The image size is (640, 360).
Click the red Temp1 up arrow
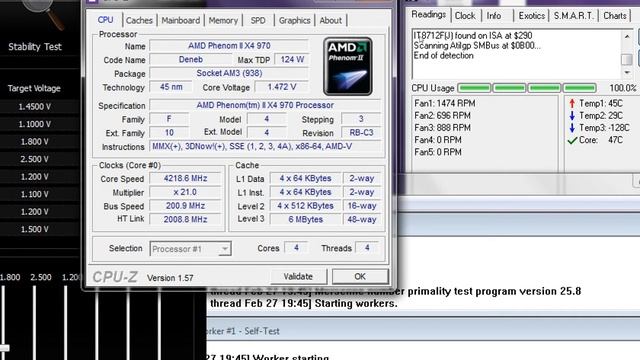click(x=572, y=103)
